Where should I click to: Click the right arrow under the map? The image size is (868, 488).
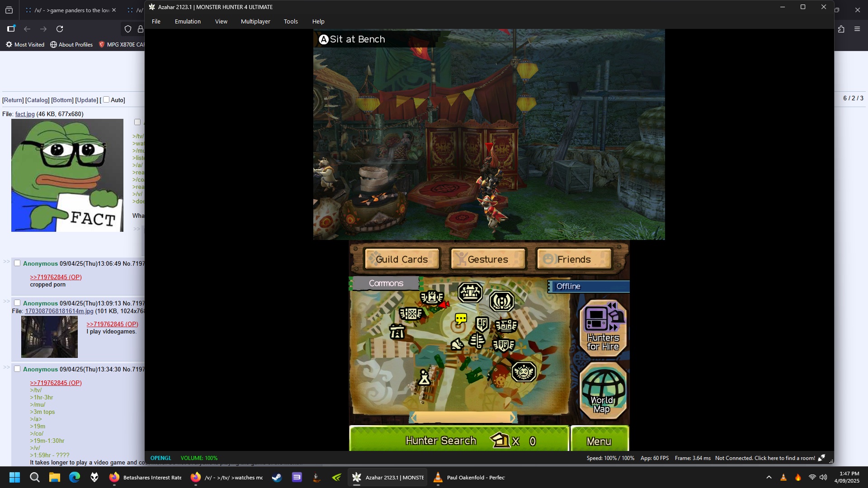click(513, 418)
